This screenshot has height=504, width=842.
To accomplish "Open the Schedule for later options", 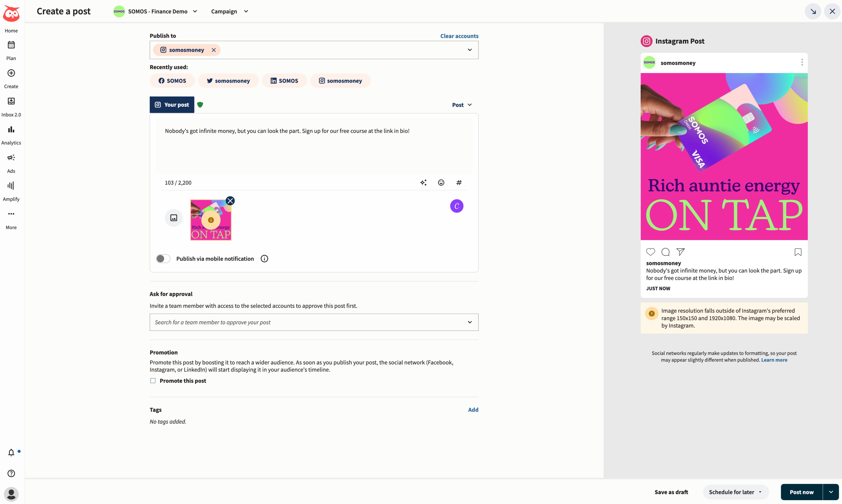I will (x=735, y=492).
